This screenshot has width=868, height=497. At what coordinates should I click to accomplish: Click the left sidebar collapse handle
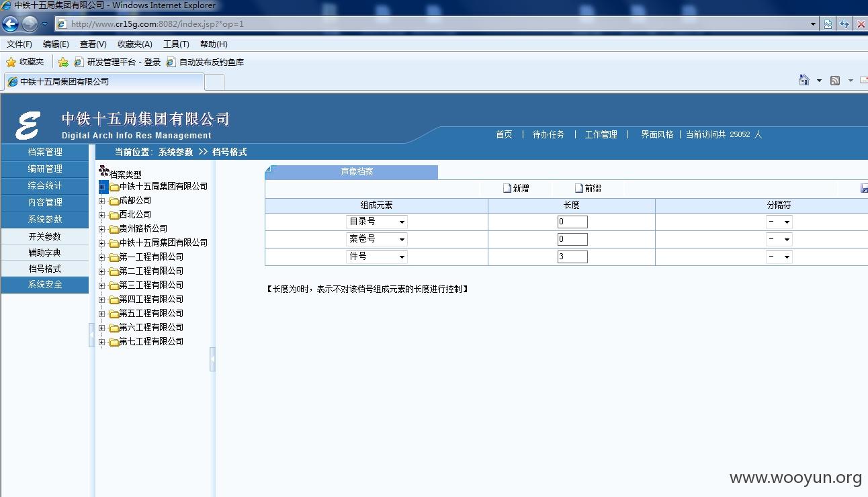coord(92,334)
